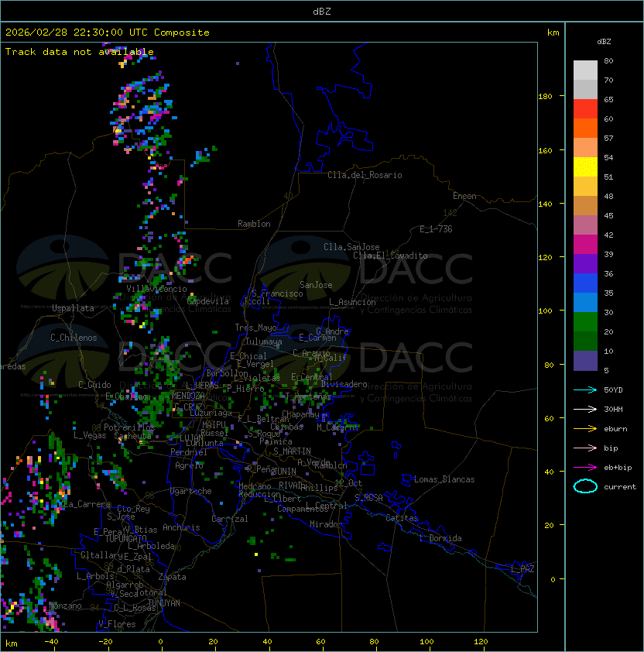The height and width of the screenshot is (652, 644).
Task: Click the magenta eb+bip arrow legend icon
Action: [585, 468]
